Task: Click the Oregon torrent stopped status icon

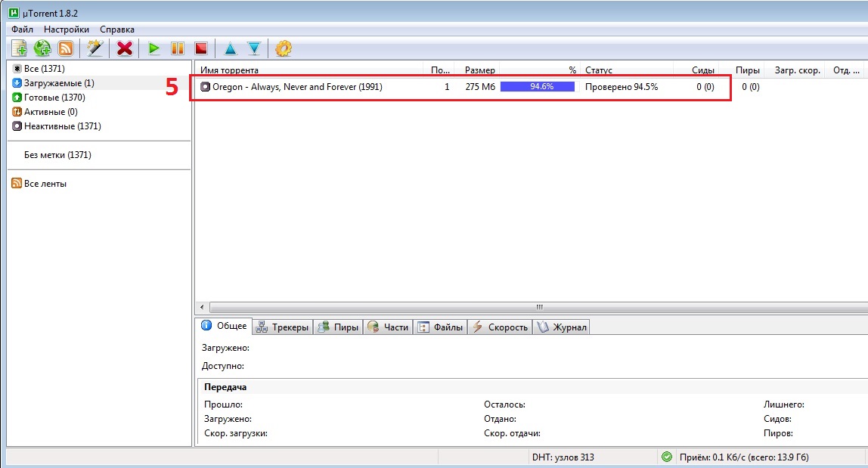Action: pos(206,87)
